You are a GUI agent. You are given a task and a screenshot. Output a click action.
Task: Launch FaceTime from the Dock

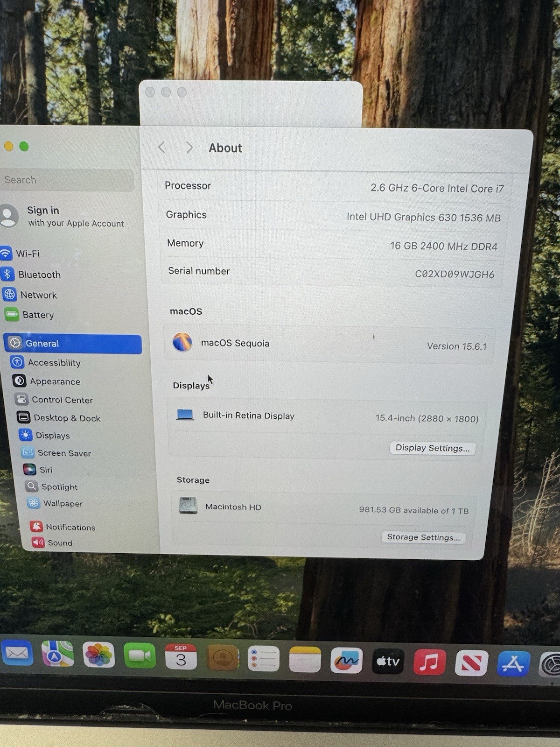click(x=140, y=655)
